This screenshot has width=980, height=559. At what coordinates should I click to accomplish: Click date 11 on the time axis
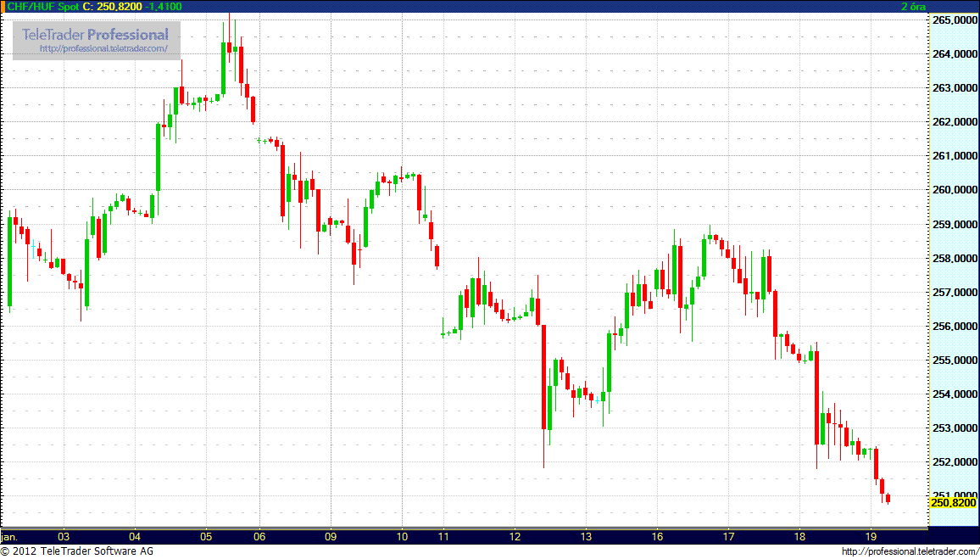tap(443, 536)
